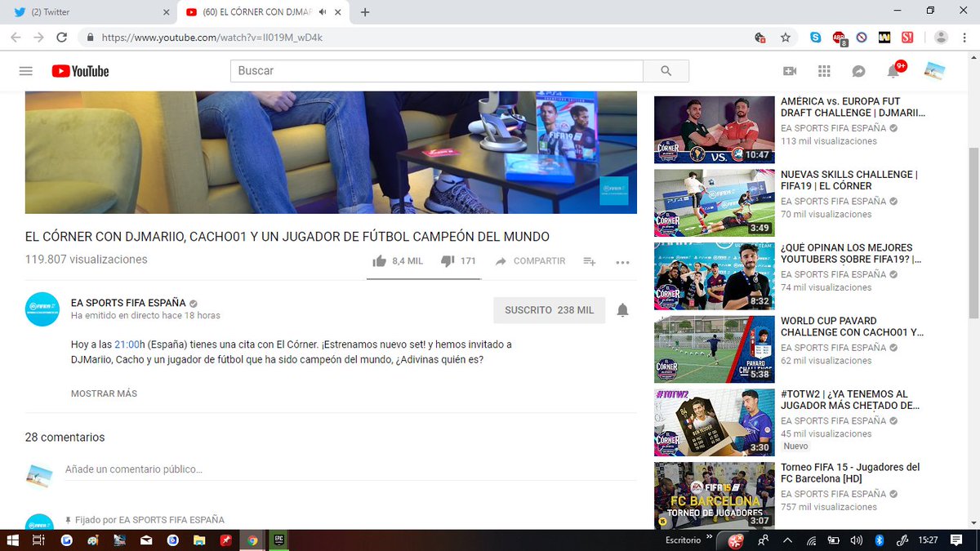Switch to the Twitter tab
Image resolution: width=980 pixels, height=551 pixels.
point(89,12)
